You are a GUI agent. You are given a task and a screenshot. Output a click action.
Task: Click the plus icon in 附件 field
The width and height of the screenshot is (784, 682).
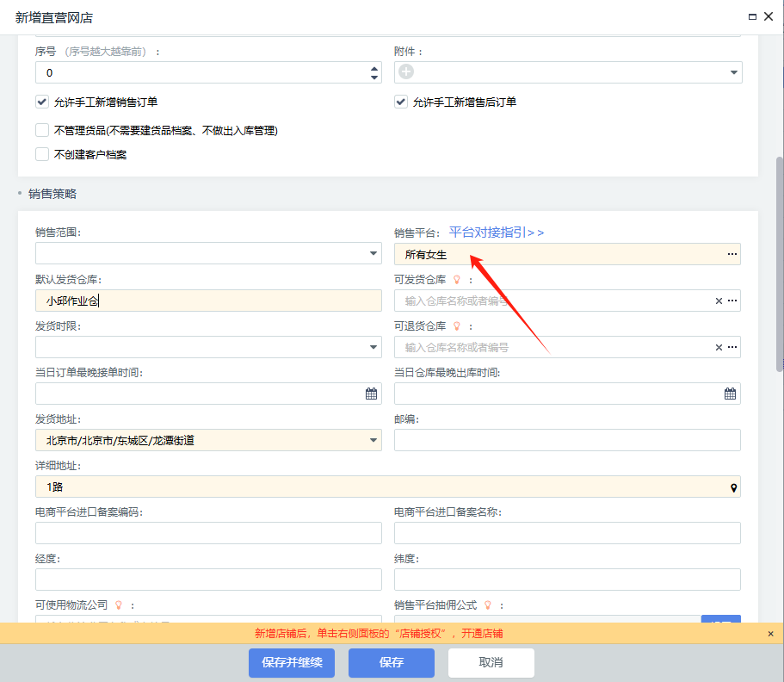click(x=406, y=73)
